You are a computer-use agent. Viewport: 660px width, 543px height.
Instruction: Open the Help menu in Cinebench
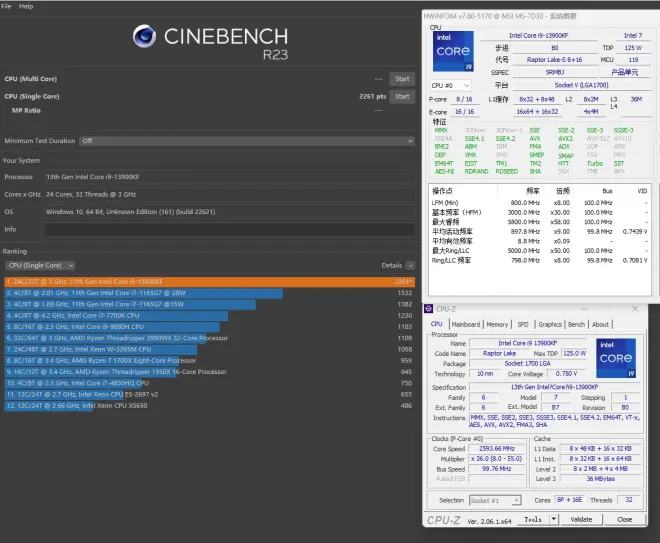click(x=26, y=6)
